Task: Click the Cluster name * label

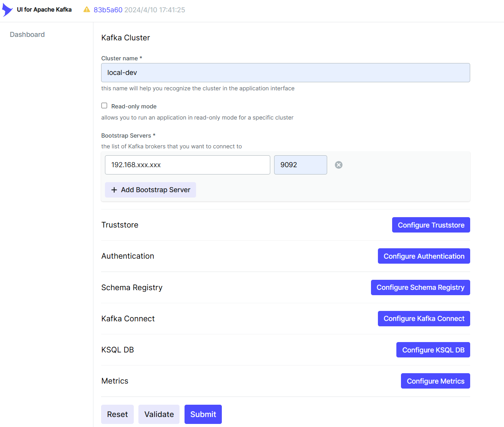Action: pyautogui.click(x=122, y=58)
